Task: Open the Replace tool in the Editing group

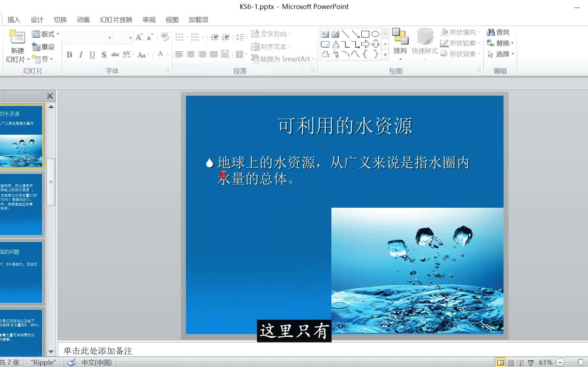Action: point(502,43)
